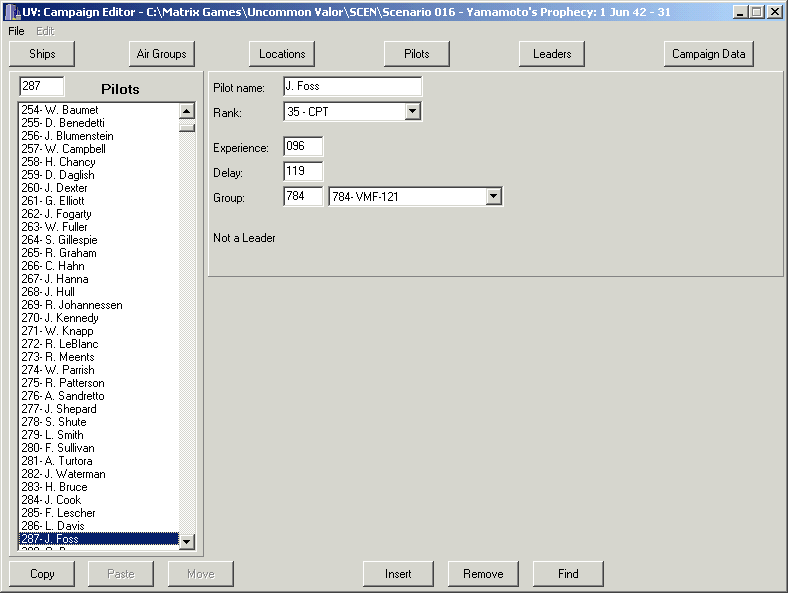
Task: Switch to the Ships section
Action: 42,54
